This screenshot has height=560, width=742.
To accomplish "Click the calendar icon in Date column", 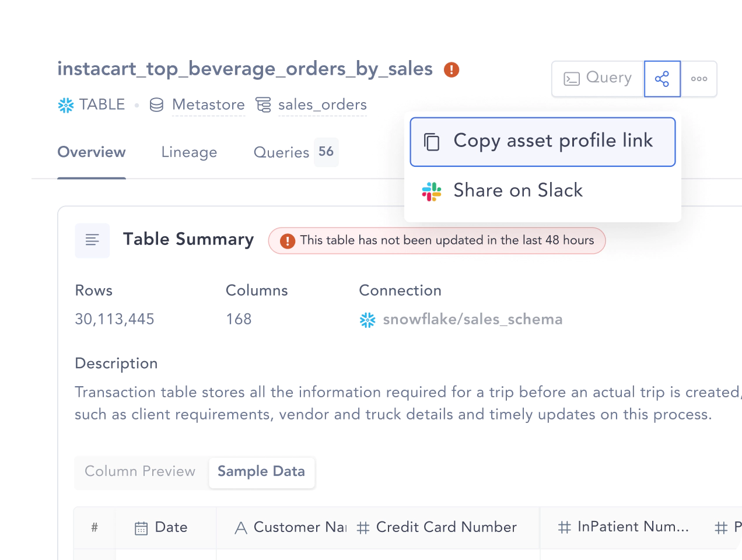I will pyautogui.click(x=141, y=528).
